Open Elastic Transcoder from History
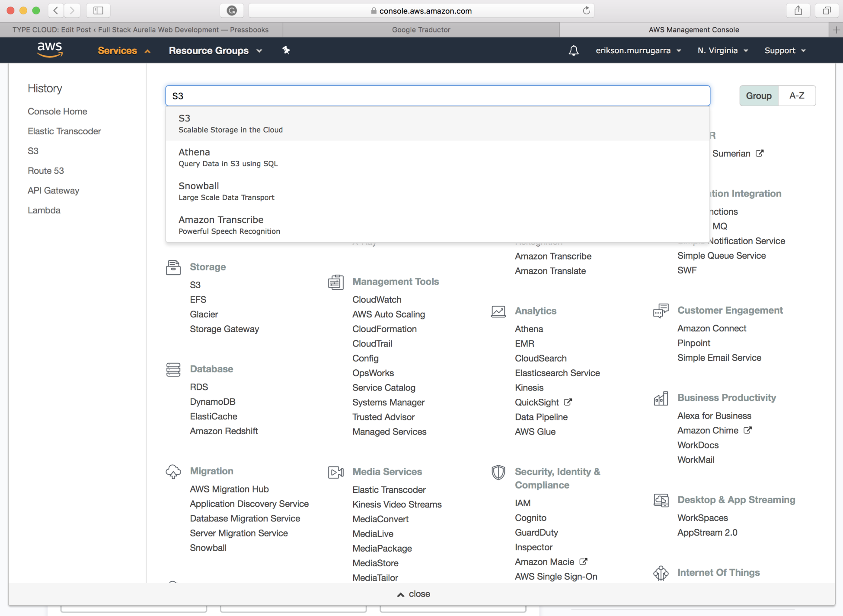The image size is (843, 616). click(64, 131)
